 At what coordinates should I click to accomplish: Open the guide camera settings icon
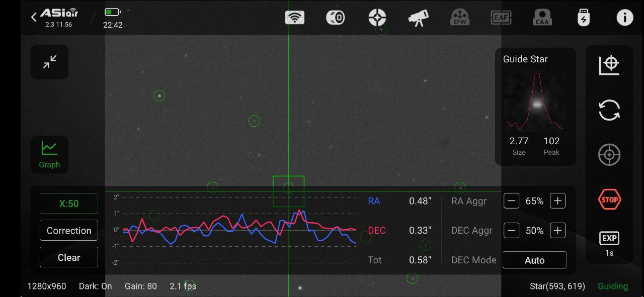click(336, 18)
